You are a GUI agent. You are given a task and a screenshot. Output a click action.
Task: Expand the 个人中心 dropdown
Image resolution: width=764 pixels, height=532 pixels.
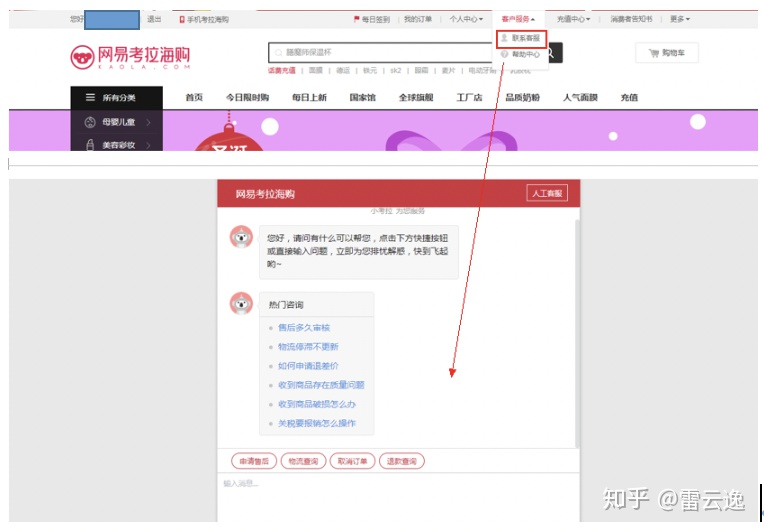point(466,19)
